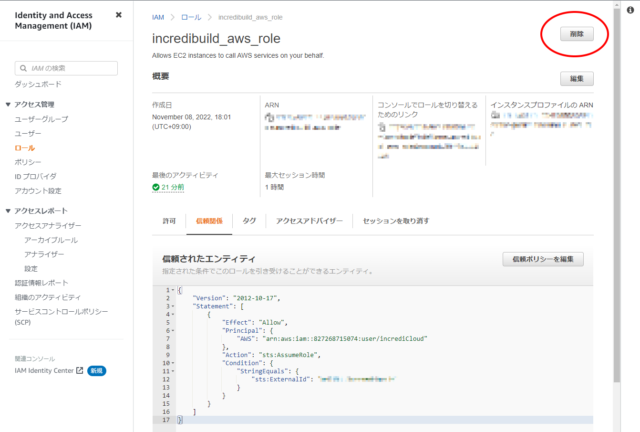Fold JSON block at line 4
Image resolution: width=640 pixels, height=432 pixels.
tap(173, 314)
